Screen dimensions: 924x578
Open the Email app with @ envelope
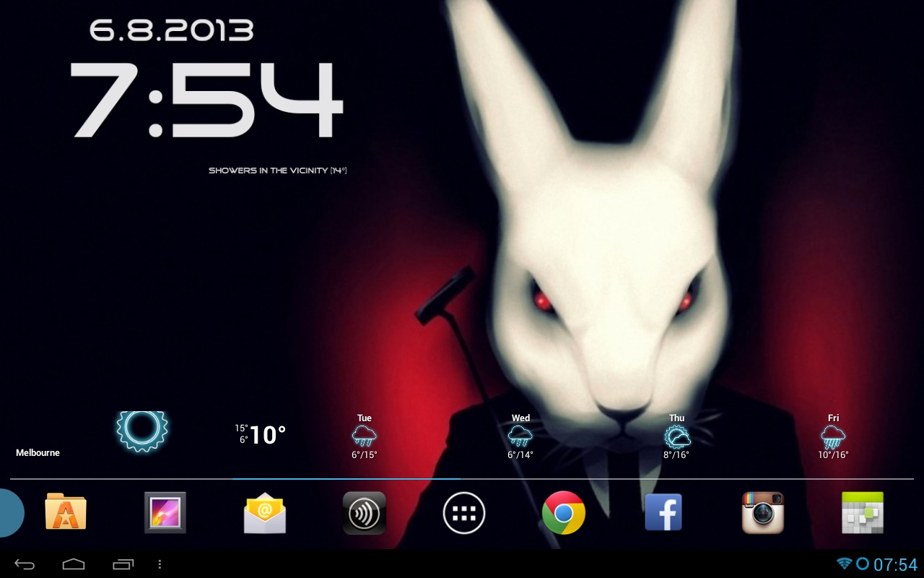(265, 512)
